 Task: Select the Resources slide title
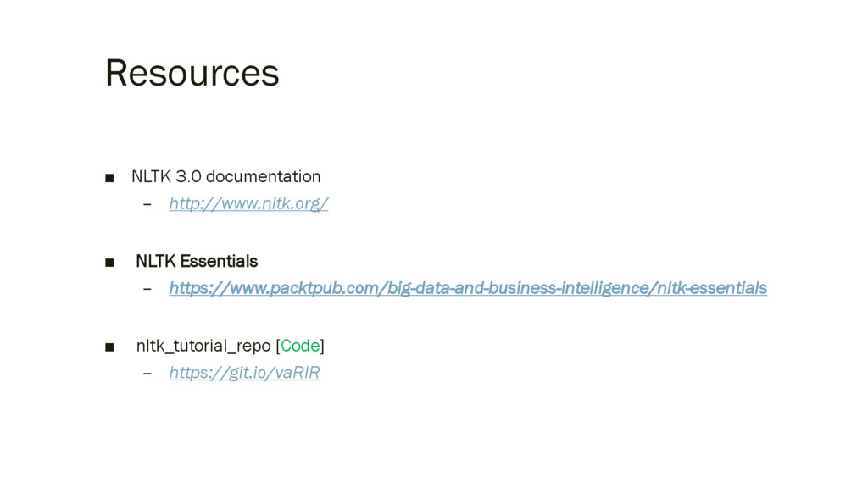192,73
